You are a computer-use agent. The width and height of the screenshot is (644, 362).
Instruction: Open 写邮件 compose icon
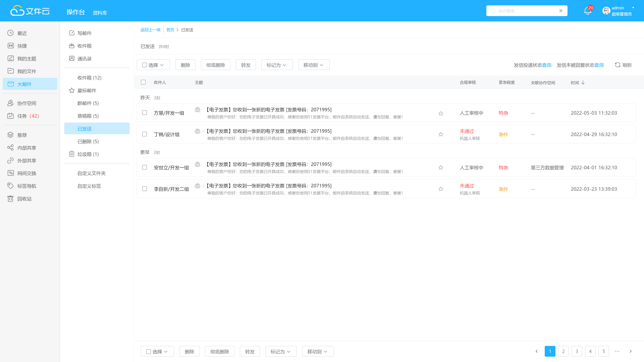72,33
